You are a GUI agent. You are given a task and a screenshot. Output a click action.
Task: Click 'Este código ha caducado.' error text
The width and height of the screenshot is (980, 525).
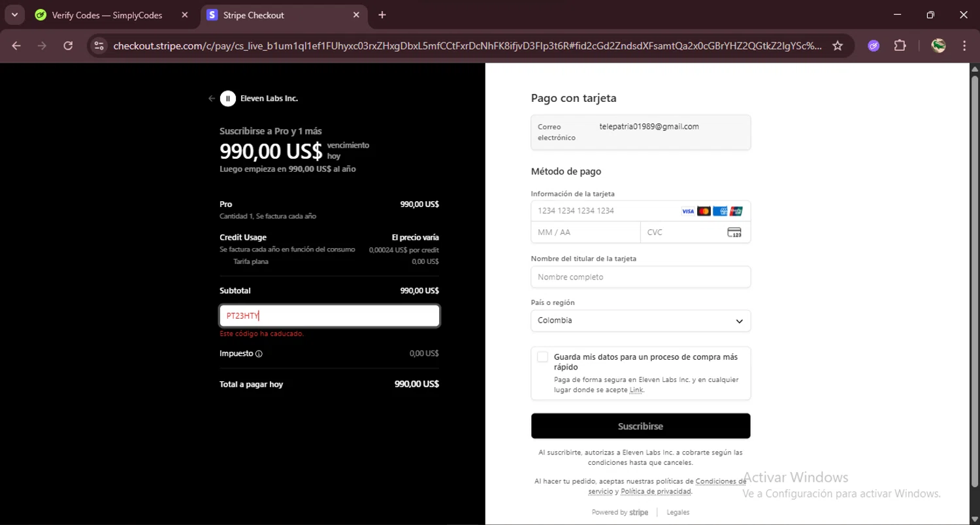tap(262, 334)
